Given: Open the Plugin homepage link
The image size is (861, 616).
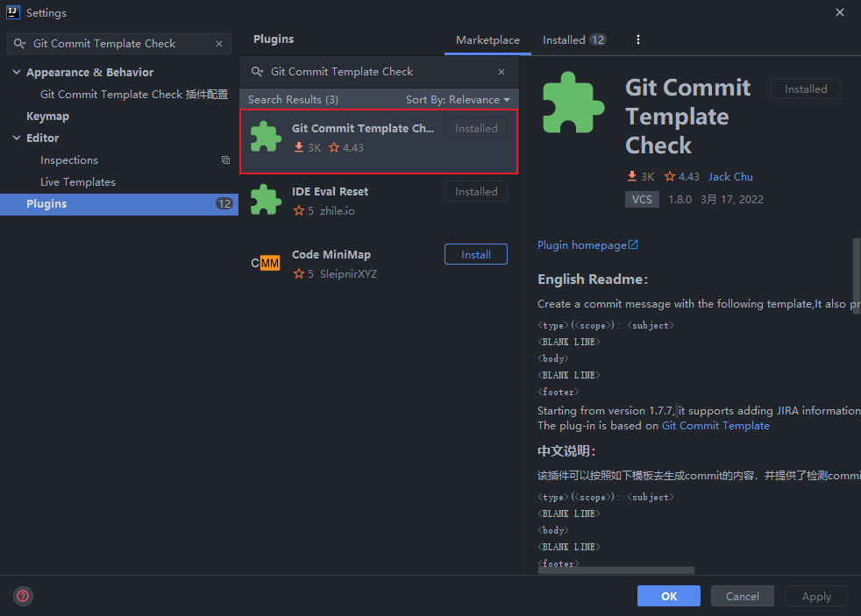Looking at the screenshot, I should coord(587,245).
